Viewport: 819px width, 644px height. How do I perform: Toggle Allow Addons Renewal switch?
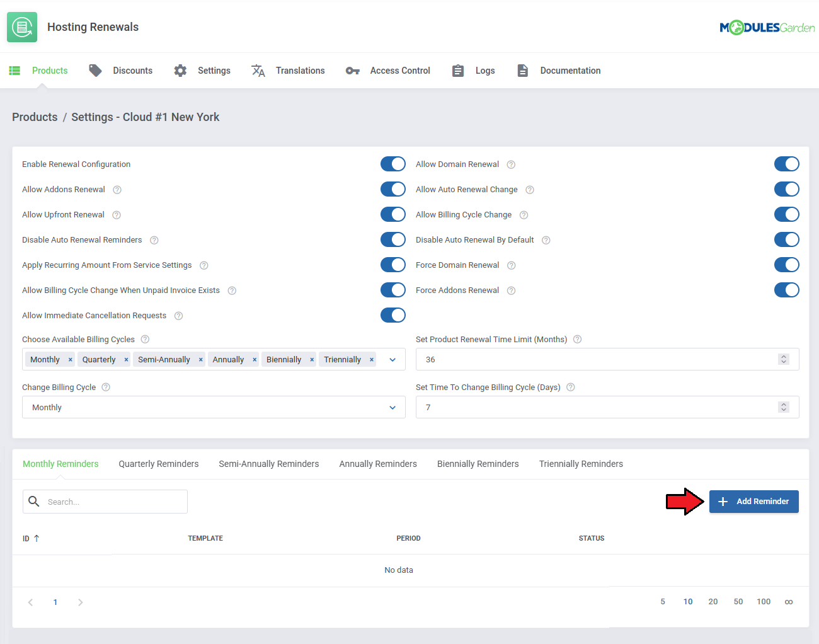coord(393,189)
